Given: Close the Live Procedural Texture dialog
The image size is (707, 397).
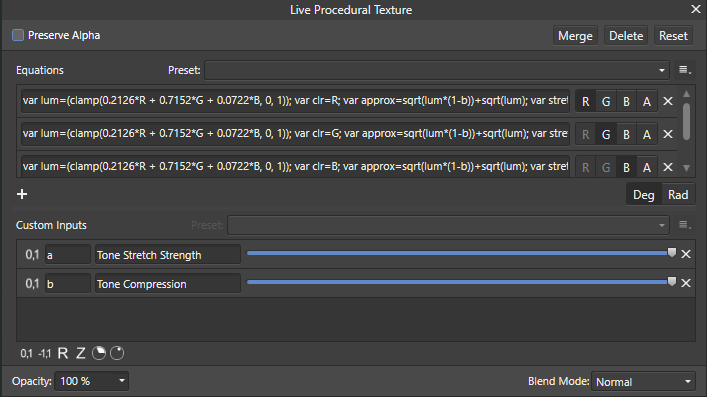Looking at the screenshot, I should click(696, 9).
